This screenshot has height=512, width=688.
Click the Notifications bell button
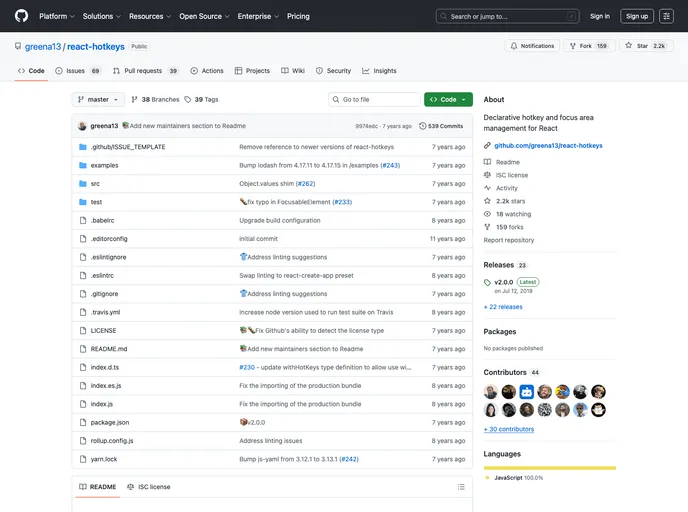(532, 46)
